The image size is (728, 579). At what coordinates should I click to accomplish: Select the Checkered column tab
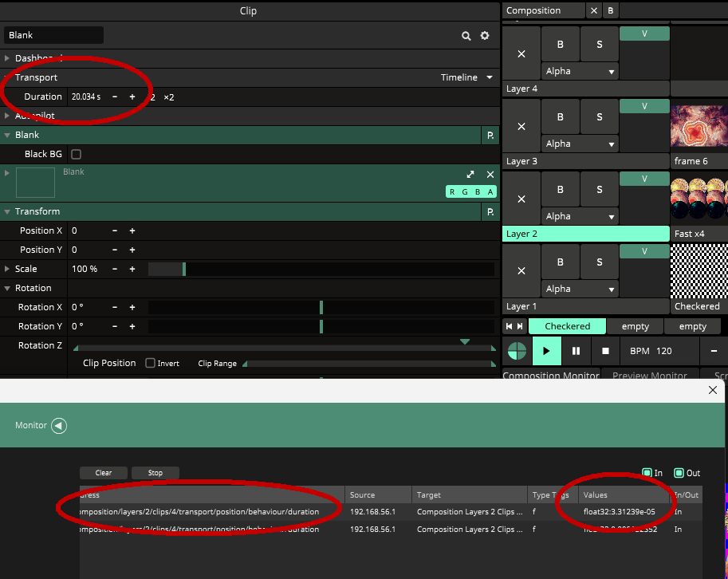point(567,326)
